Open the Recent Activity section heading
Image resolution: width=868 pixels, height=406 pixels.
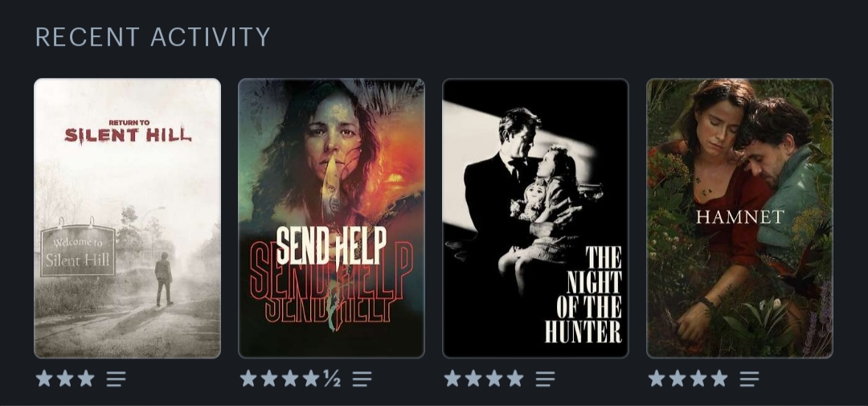[x=153, y=37]
